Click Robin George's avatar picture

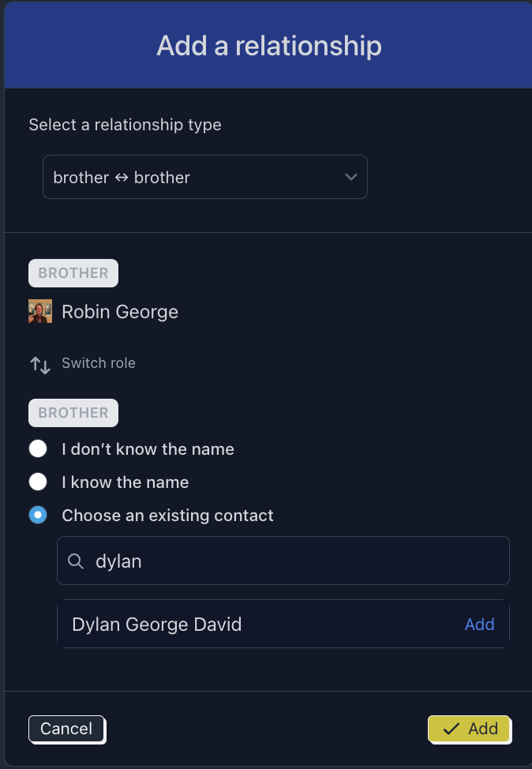click(39, 310)
